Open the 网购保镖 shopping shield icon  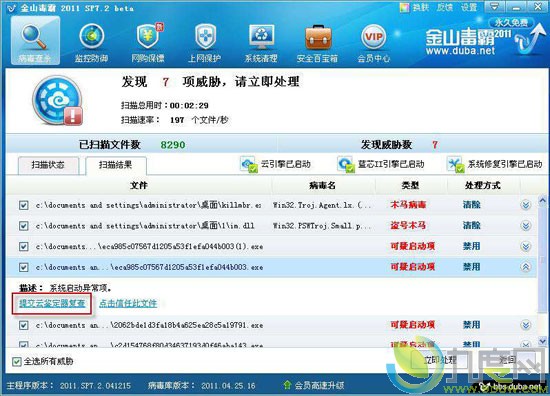[x=148, y=36]
